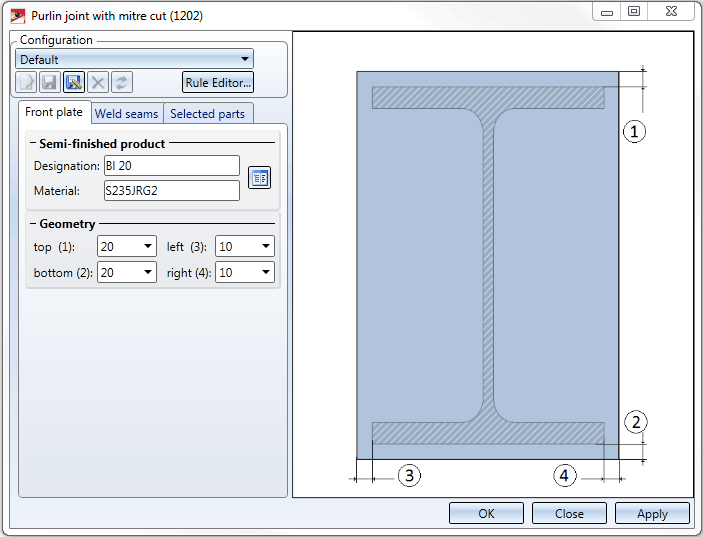
Task: Maximize the Purlin joint dialog window
Action: [633, 11]
